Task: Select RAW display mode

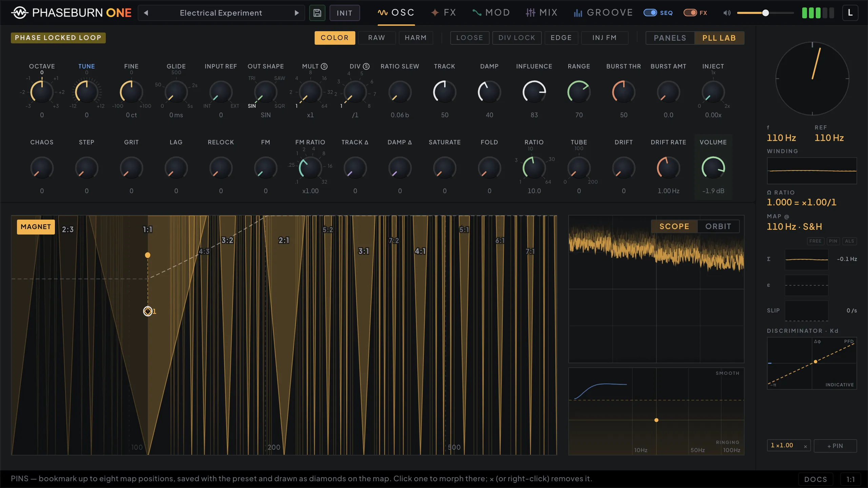Action: [x=377, y=38]
